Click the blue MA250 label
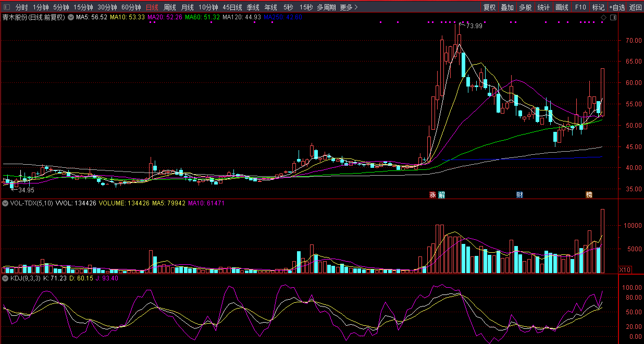The height and width of the screenshot is (344, 644). click(283, 17)
